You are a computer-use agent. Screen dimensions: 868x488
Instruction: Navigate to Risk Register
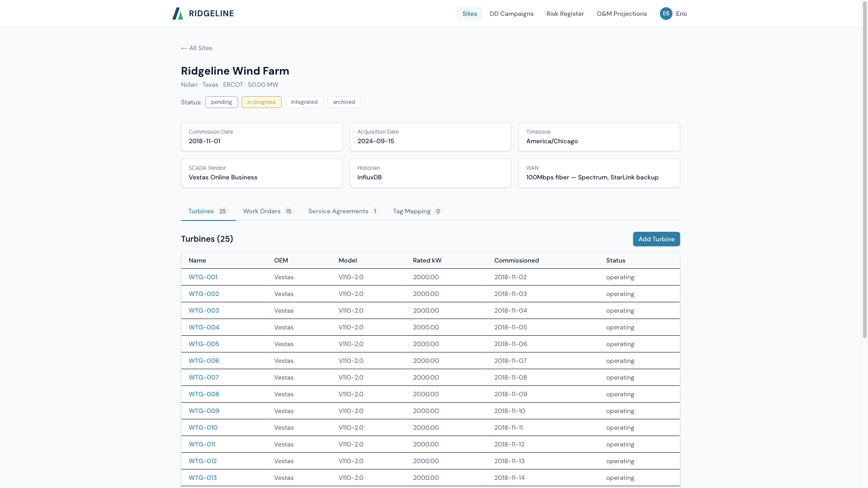pyautogui.click(x=565, y=14)
